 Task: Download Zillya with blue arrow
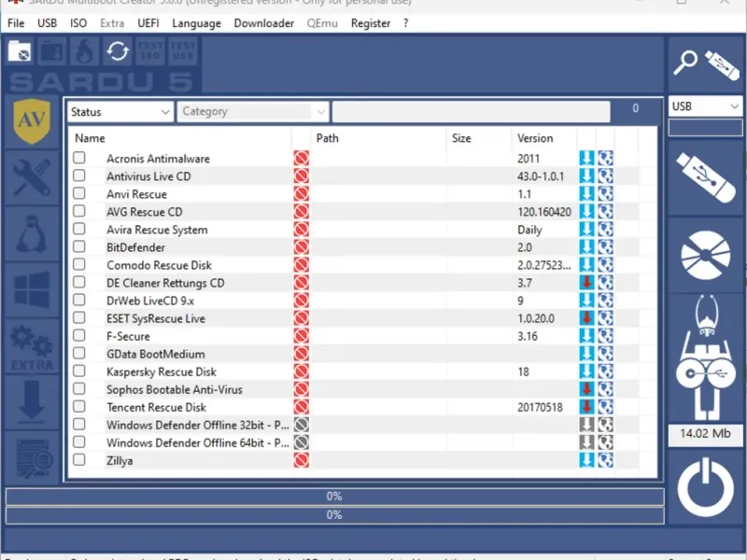[x=586, y=460]
